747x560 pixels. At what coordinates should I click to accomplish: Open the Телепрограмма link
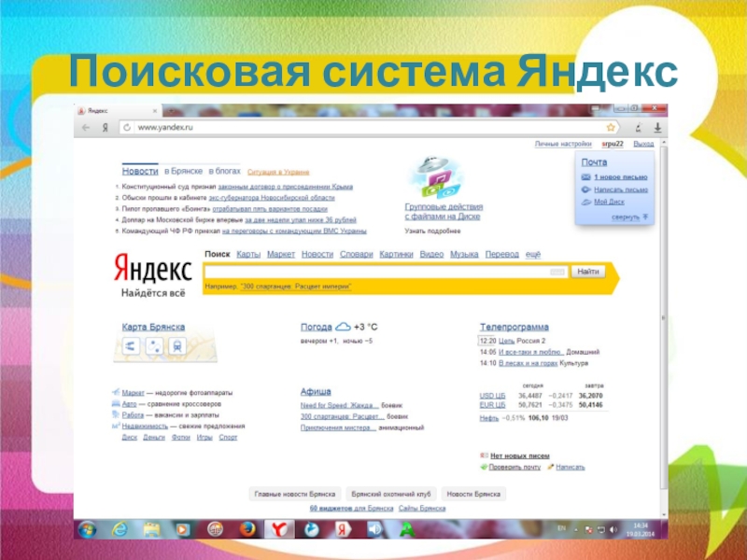click(514, 328)
